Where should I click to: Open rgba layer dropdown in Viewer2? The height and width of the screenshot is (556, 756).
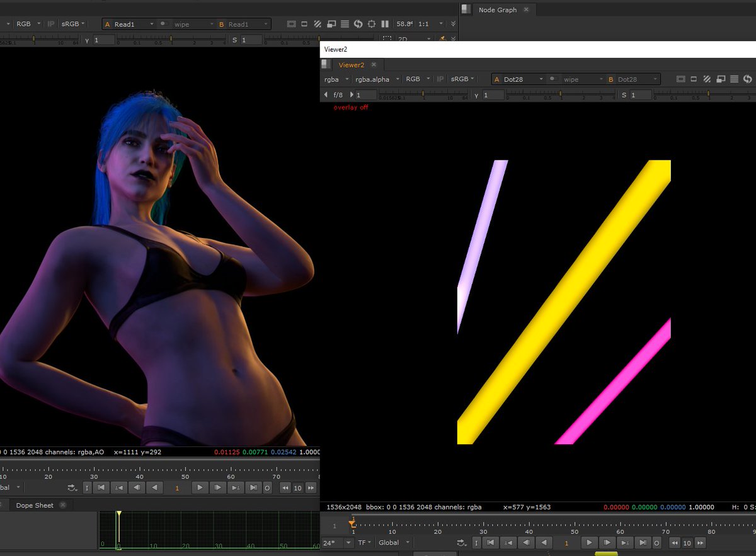336,79
